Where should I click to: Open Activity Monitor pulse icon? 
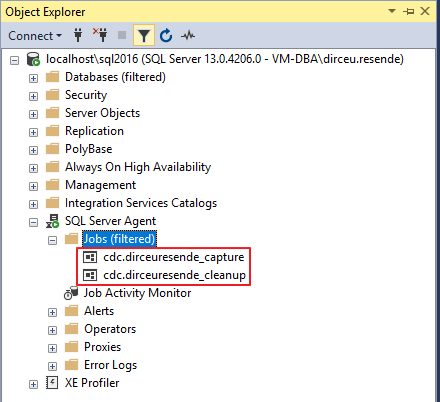click(188, 35)
